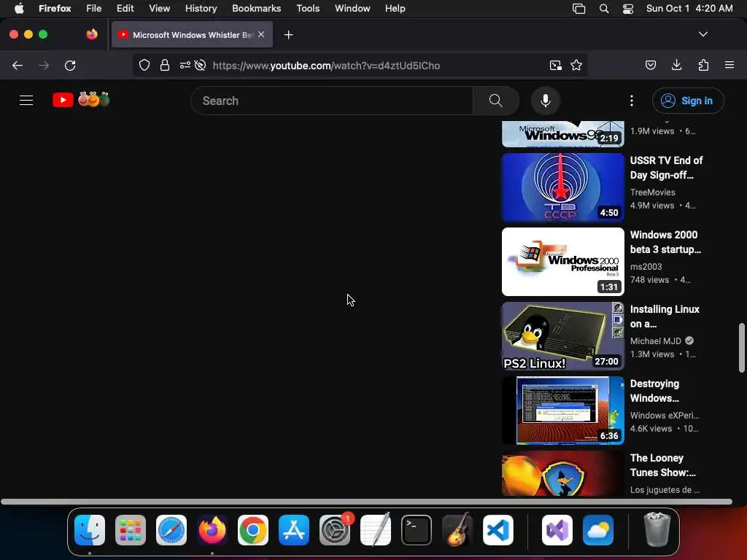The width and height of the screenshot is (747, 560).
Task: Open a new tab with plus button
Action: [x=288, y=35]
